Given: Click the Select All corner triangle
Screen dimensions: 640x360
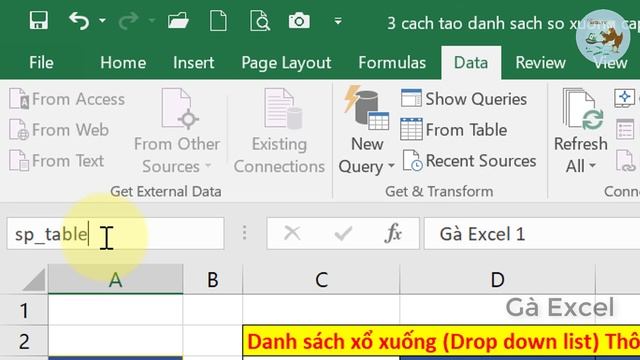Looking at the screenshot, I should point(33,280).
